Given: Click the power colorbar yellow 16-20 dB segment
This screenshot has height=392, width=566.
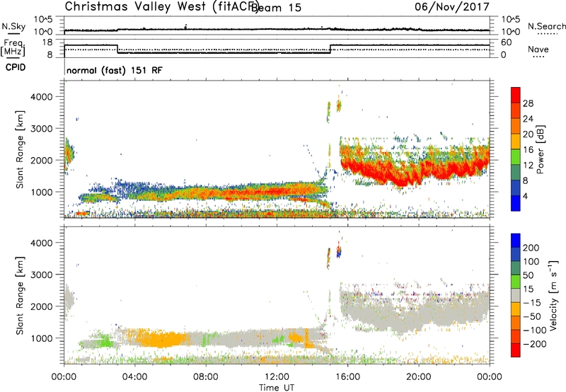Looking at the screenshot, I should point(516,141).
